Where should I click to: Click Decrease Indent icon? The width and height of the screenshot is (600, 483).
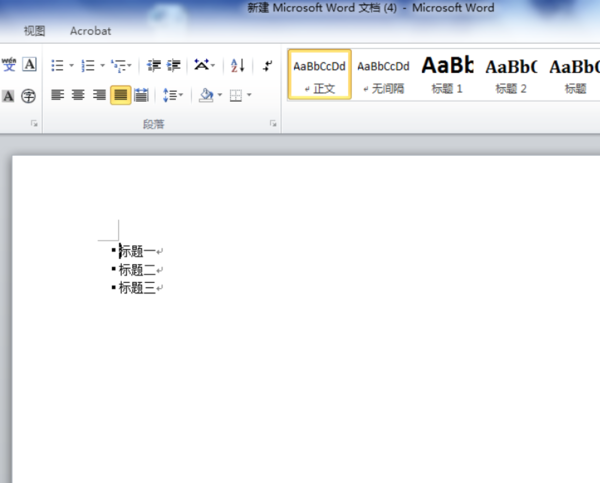[x=154, y=65]
